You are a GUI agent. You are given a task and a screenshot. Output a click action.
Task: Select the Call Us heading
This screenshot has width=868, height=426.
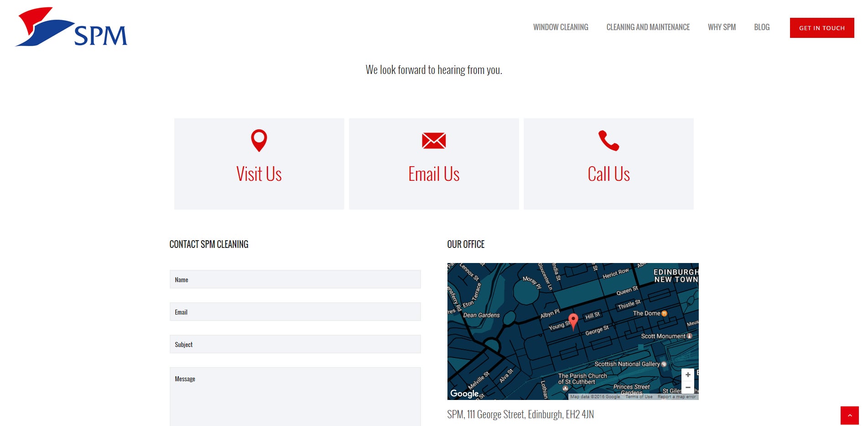point(608,174)
